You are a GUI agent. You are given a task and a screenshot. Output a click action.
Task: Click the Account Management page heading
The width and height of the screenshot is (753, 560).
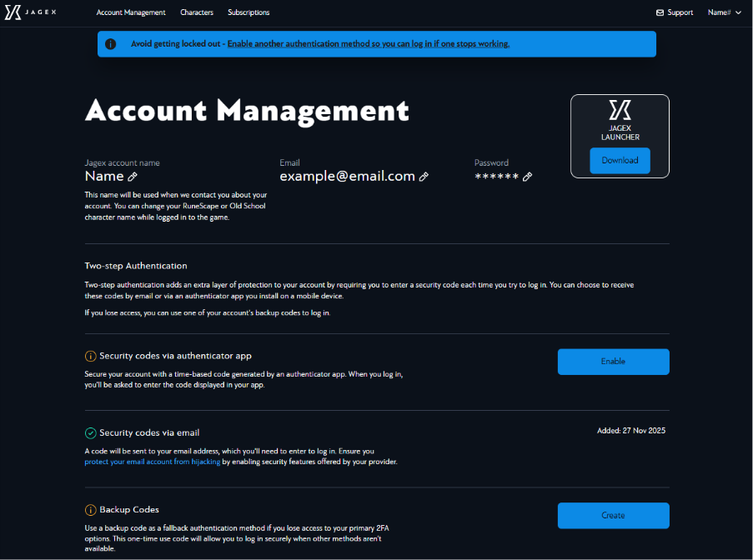(x=247, y=112)
